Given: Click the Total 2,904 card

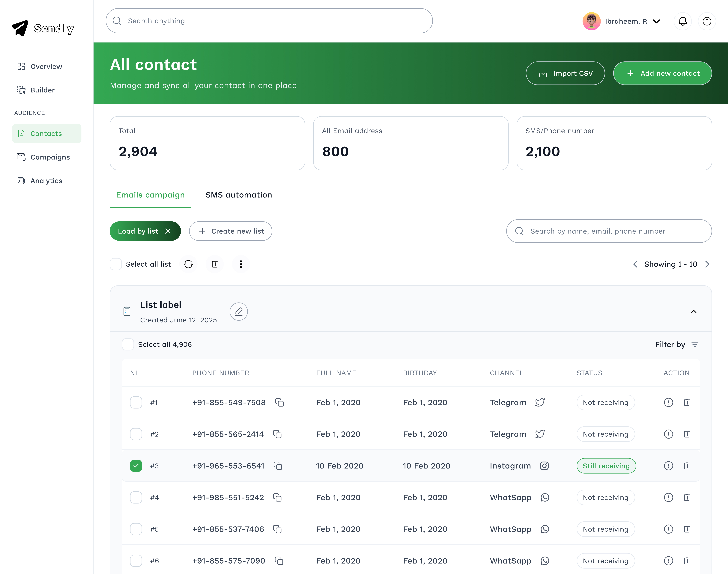Looking at the screenshot, I should 207,143.
